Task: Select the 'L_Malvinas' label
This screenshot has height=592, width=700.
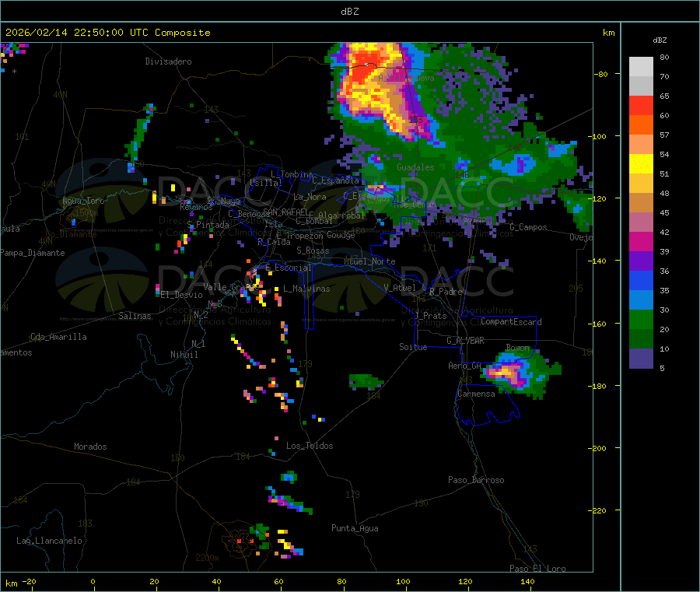Action: coord(306,289)
